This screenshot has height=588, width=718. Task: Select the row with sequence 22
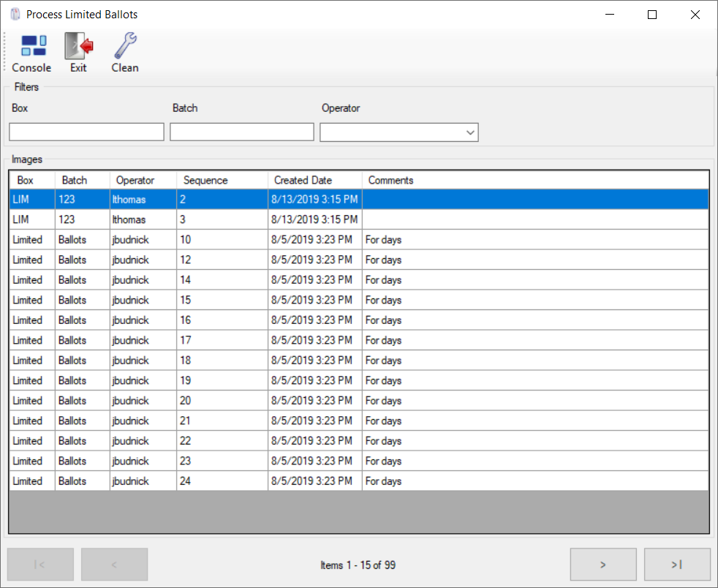coord(359,441)
